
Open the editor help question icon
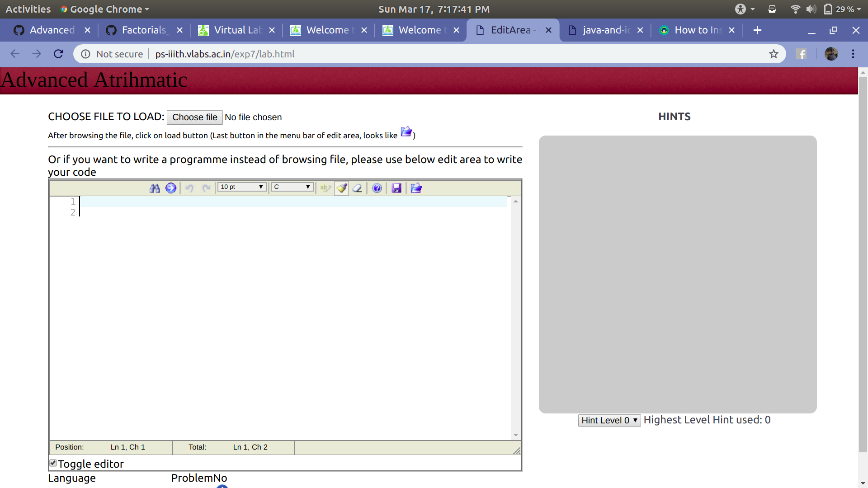[377, 188]
